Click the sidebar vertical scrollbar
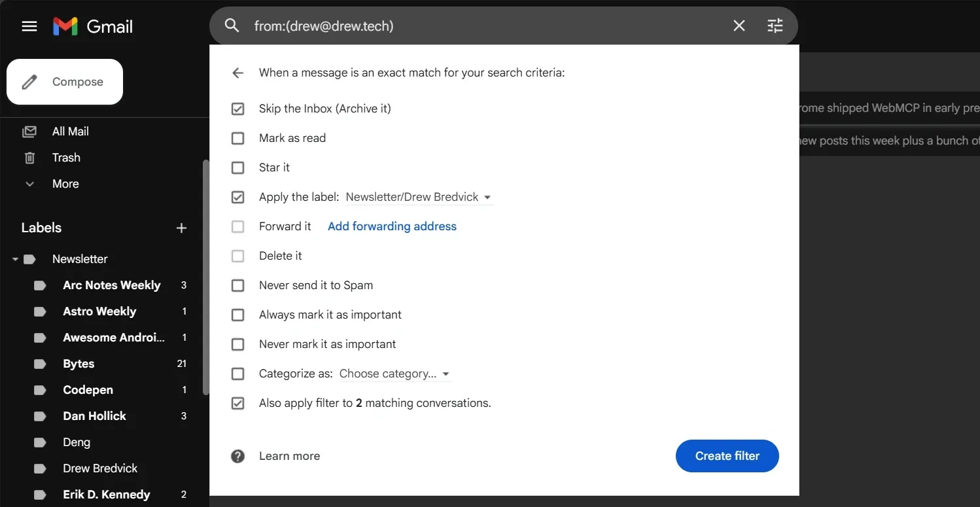Image resolution: width=980 pixels, height=507 pixels. click(x=205, y=276)
